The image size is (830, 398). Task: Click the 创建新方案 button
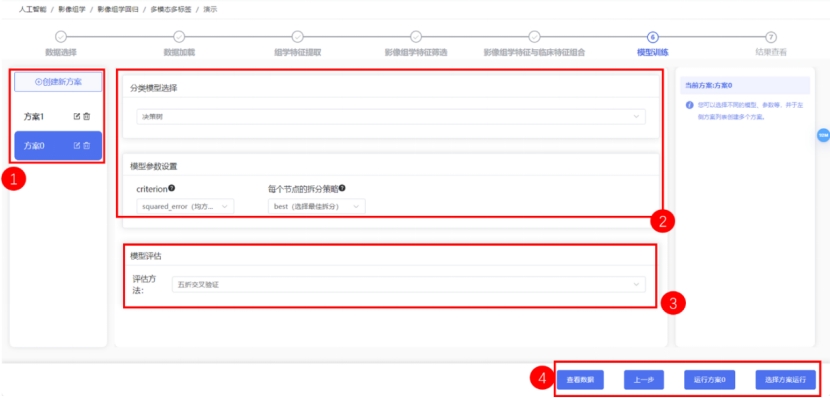(58, 82)
